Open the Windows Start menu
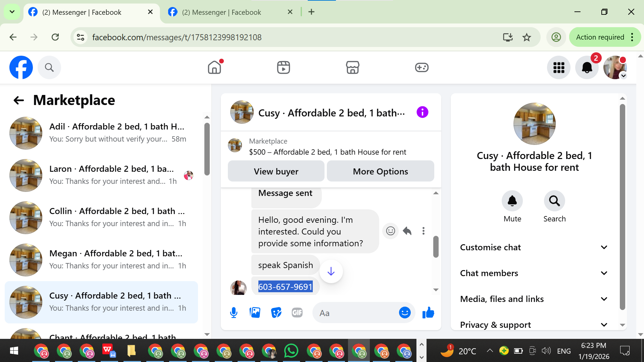Image resolution: width=644 pixels, height=362 pixels. (14, 351)
